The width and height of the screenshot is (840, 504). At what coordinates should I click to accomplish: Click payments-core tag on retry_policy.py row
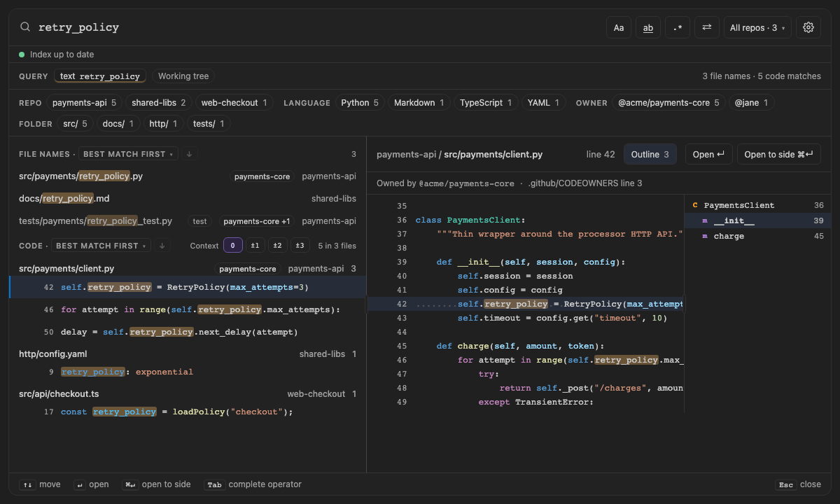point(262,176)
